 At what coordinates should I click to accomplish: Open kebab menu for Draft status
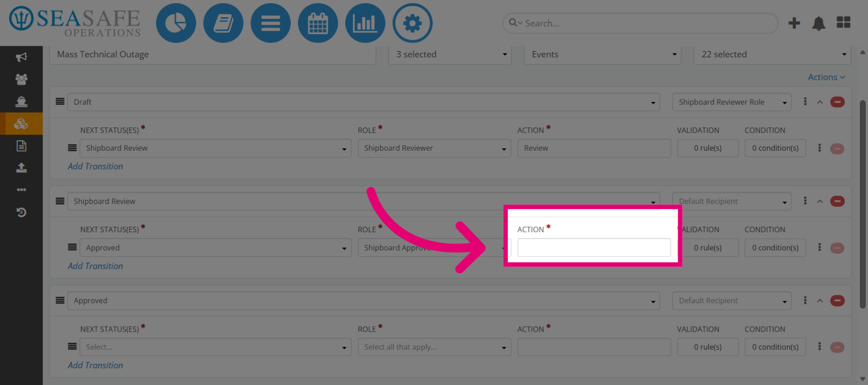coord(805,101)
